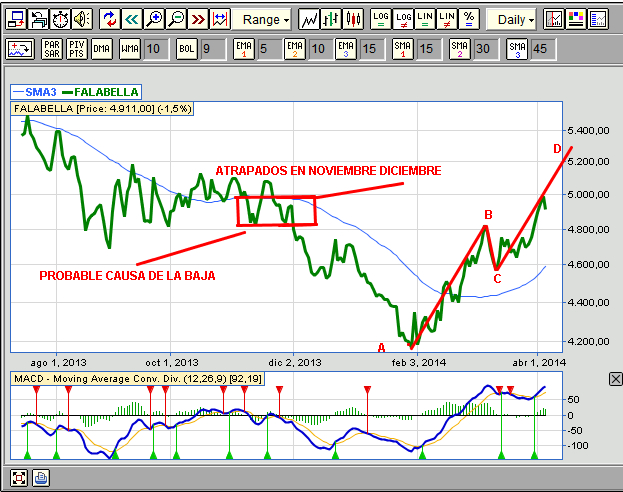Toggle the SMA 1 button

[x=402, y=49]
